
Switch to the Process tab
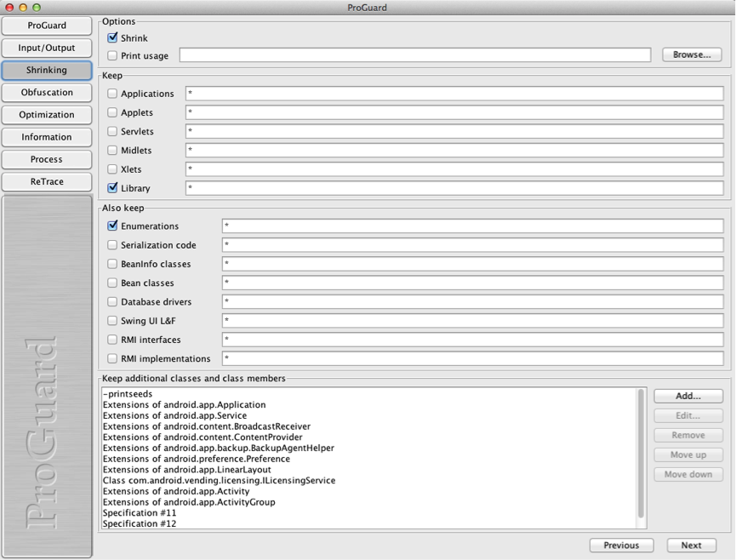(47, 160)
